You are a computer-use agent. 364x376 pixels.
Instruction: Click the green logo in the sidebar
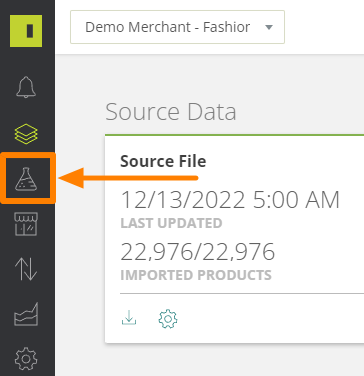(26, 31)
